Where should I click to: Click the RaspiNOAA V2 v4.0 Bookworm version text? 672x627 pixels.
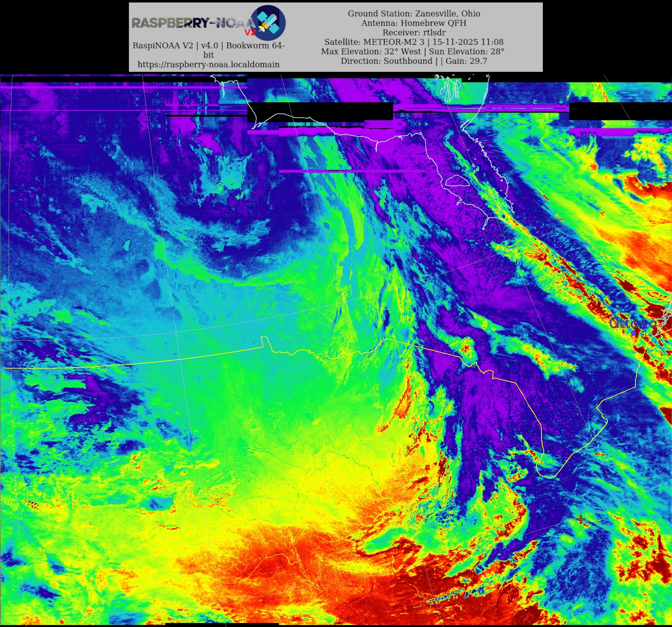208,46
